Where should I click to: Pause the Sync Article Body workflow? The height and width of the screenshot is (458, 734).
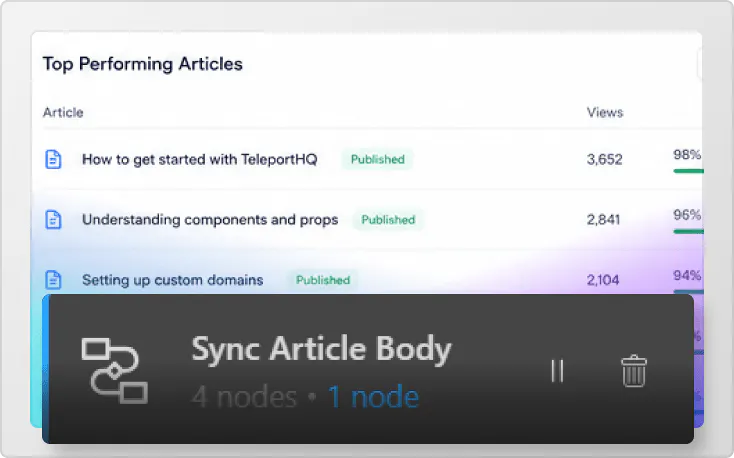click(x=557, y=371)
